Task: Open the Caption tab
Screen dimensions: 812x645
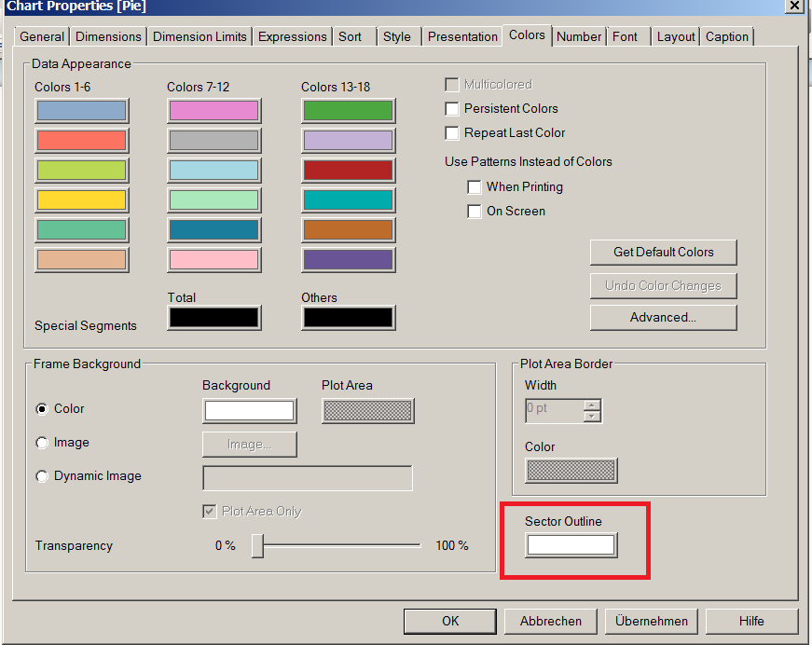Action: click(727, 36)
